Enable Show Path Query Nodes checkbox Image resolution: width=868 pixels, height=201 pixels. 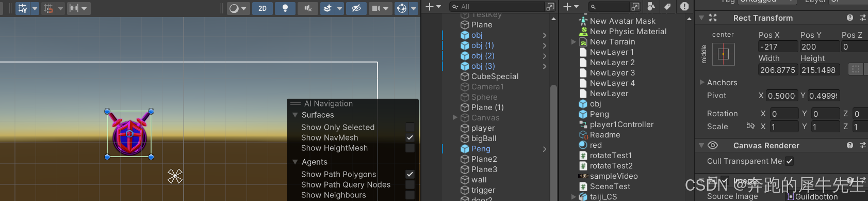click(x=410, y=184)
